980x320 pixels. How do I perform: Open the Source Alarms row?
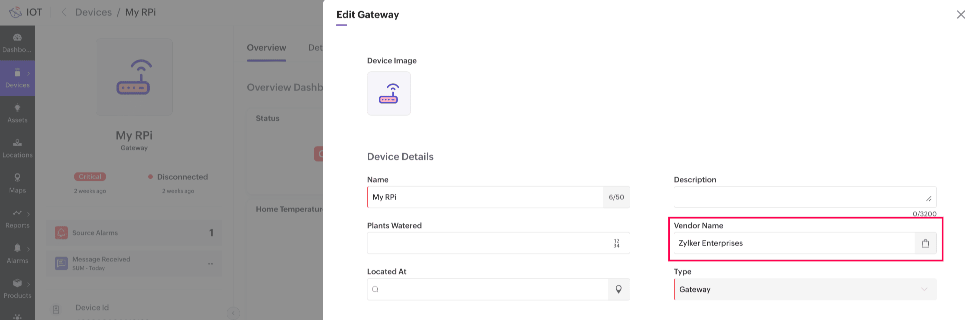coord(134,233)
